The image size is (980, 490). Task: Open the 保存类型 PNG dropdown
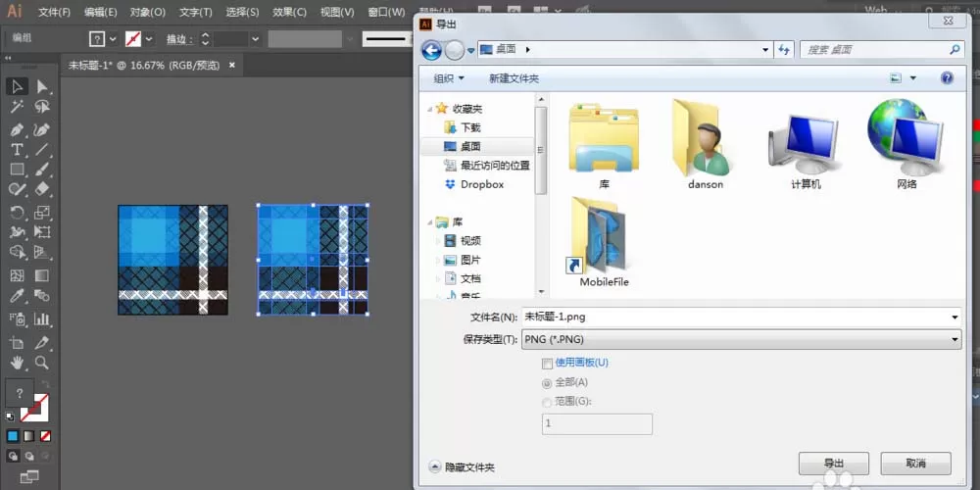(x=741, y=339)
